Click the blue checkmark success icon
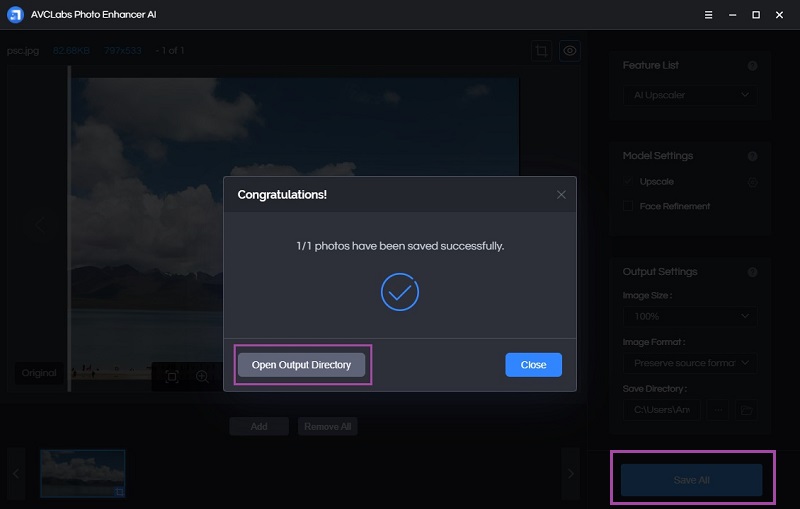The height and width of the screenshot is (509, 800). (x=400, y=292)
